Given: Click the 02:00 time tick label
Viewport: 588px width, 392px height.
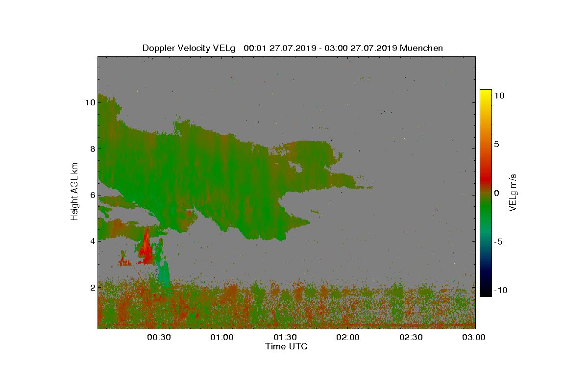Looking at the screenshot, I should click(x=348, y=337).
